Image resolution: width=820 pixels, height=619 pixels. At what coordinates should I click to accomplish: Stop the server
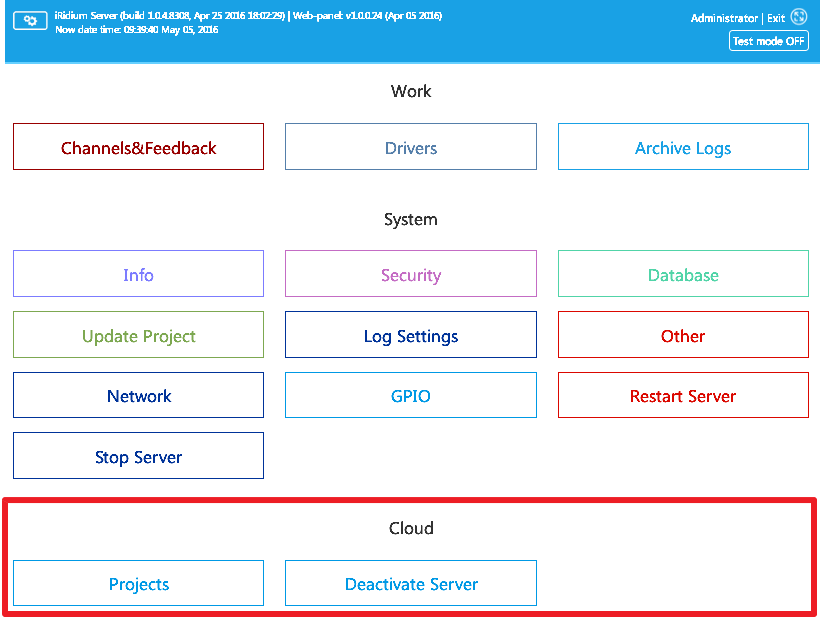[137, 455]
